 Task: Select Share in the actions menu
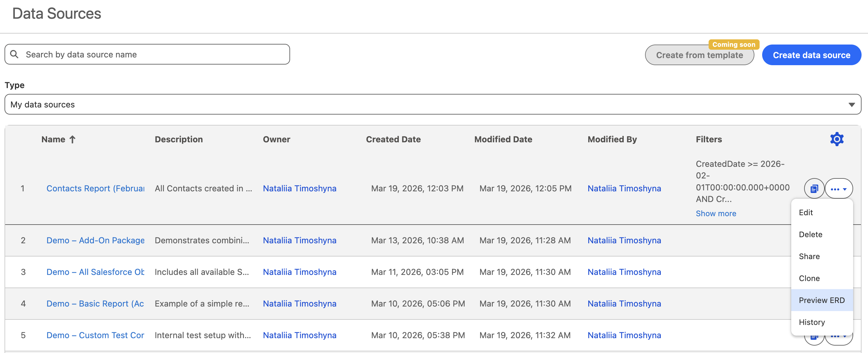(x=809, y=256)
